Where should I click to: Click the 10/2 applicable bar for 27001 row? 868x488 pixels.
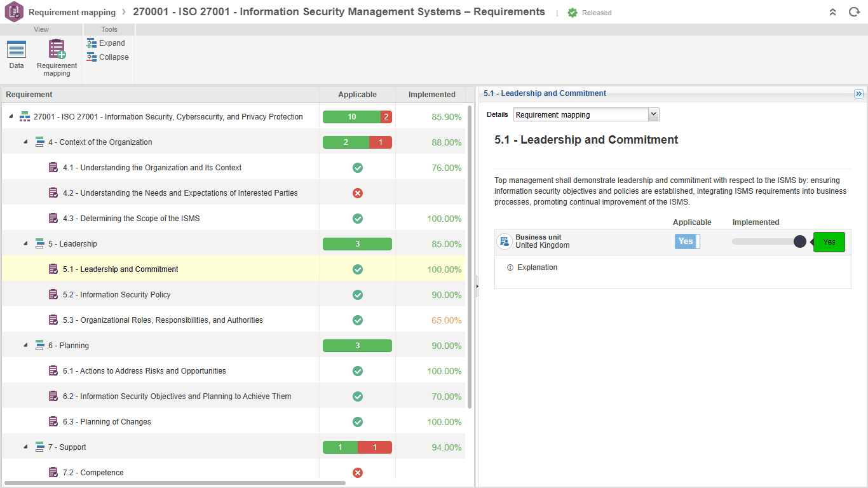pyautogui.click(x=357, y=117)
